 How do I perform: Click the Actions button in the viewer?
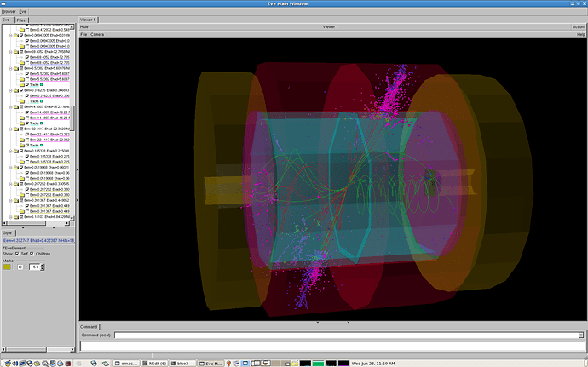[x=579, y=26]
